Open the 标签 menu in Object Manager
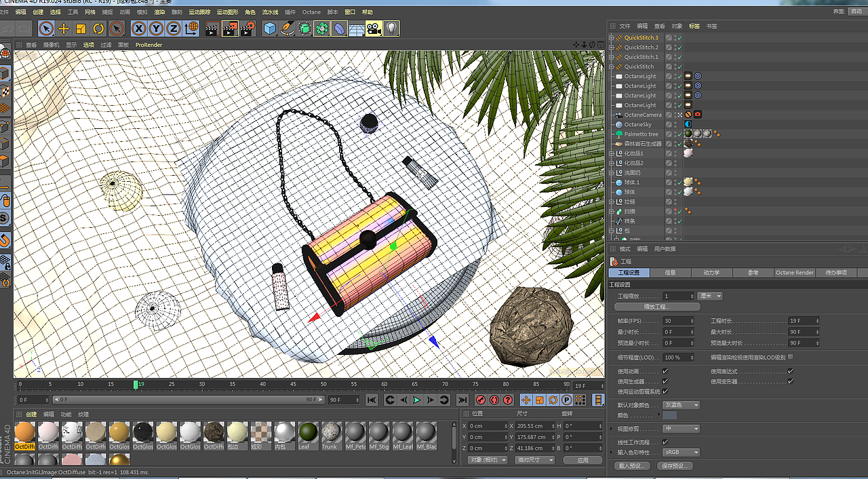Viewport: 868px width, 479px height. point(694,26)
